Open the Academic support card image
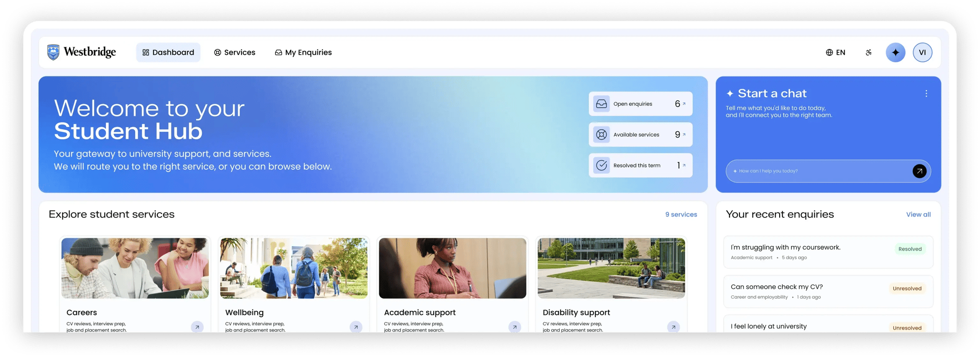 tap(452, 268)
